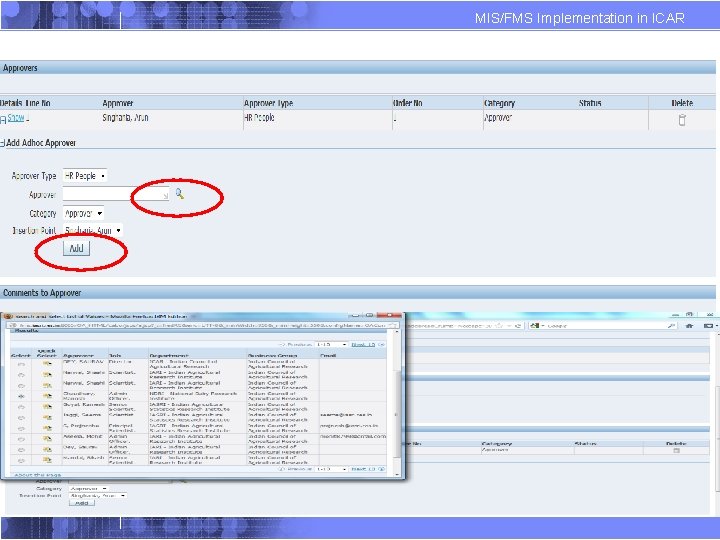Click the Approver Type column header

(268, 103)
